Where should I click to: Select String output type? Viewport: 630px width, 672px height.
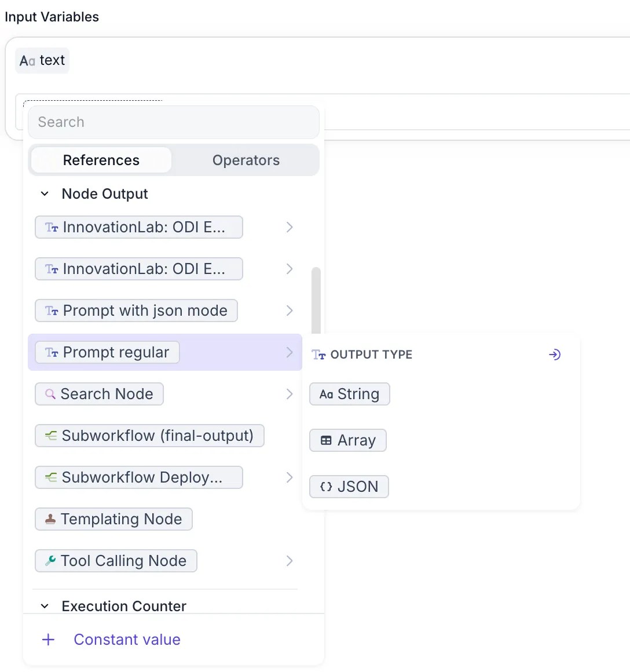click(350, 394)
